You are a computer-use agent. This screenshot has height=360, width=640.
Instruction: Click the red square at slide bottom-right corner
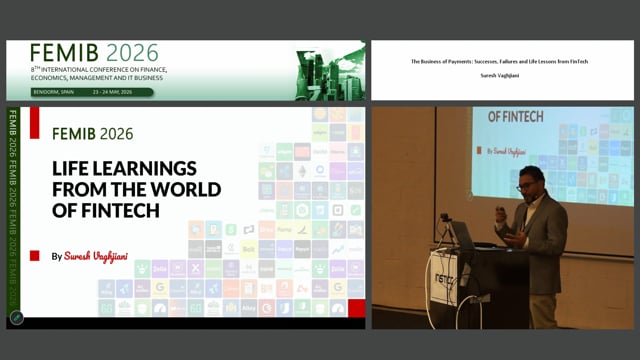pos(356,308)
